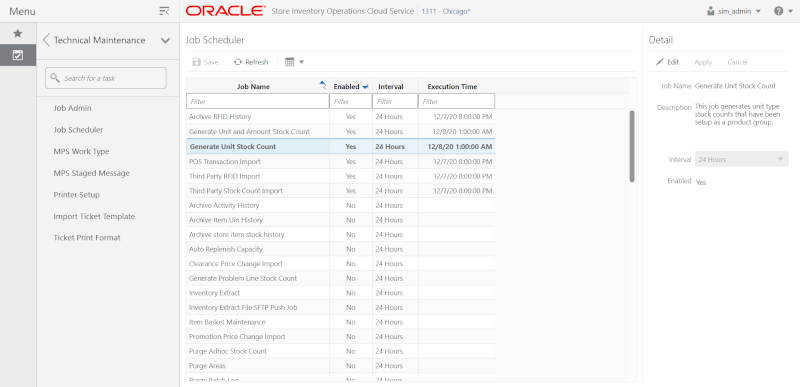Viewport: 800px width, 387px height.
Task: Select Promotion Price Change Import row
Action: pos(340,337)
